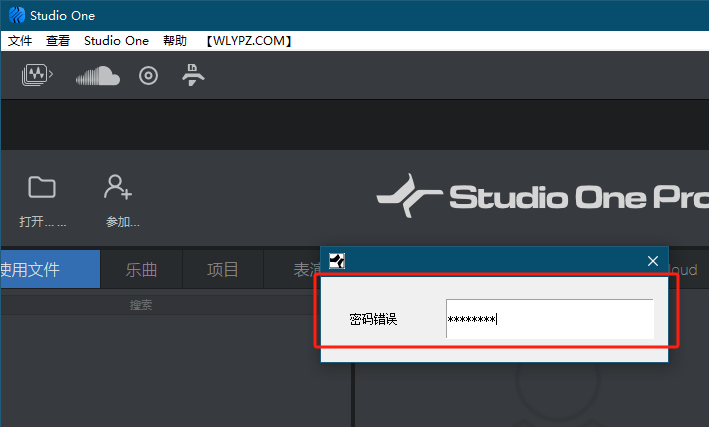The width and height of the screenshot is (709, 427).
Task: Click the password input field in dialog
Action: 549,318
